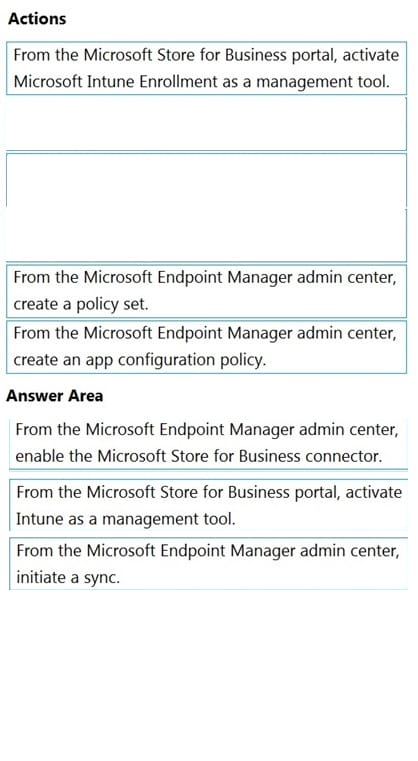Select the create an app configuration policy action
The width and height of the screenshot is (418, 761).
(x=206, y=347)
